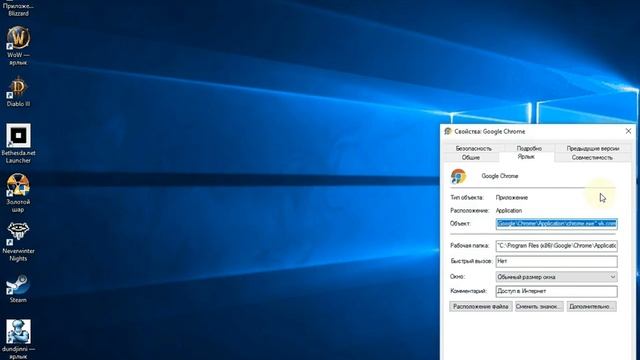
Task: Click the Google Chrome icon in properties dialog
Action: 458,176
